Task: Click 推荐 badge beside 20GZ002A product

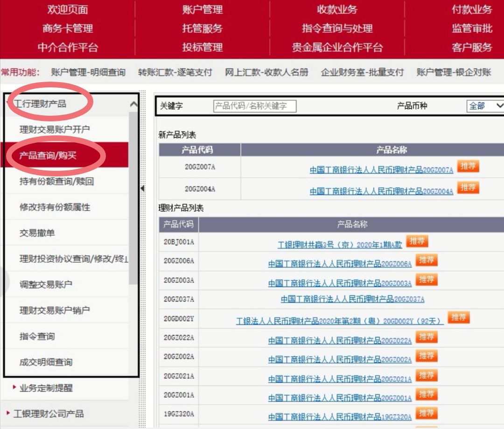Action: (427, 356)
